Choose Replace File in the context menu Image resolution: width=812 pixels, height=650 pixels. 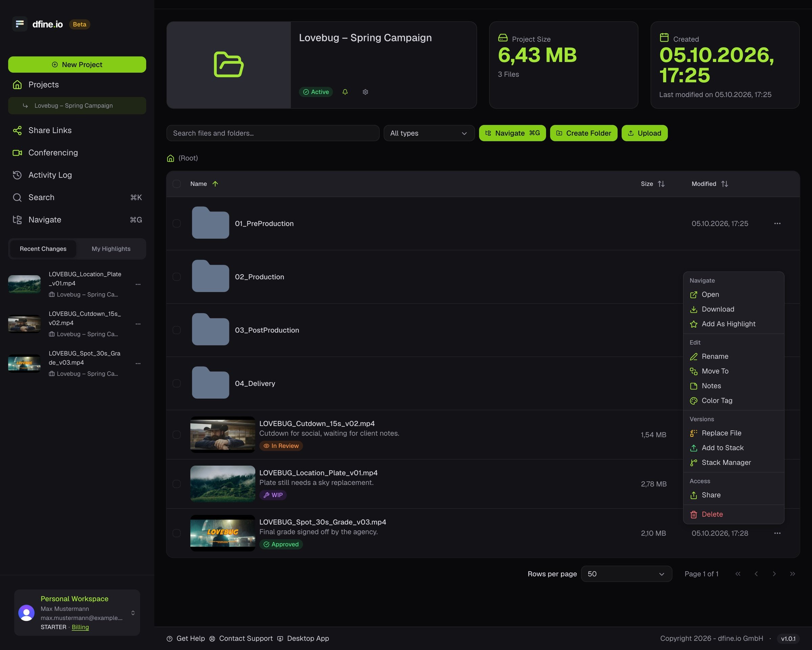pyautogui.click(x=733, y=433)
